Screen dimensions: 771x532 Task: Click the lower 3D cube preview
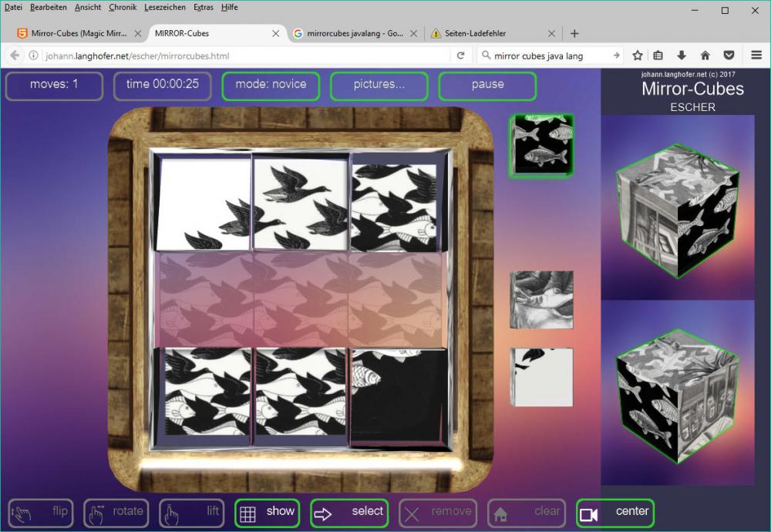coord(678,396)
